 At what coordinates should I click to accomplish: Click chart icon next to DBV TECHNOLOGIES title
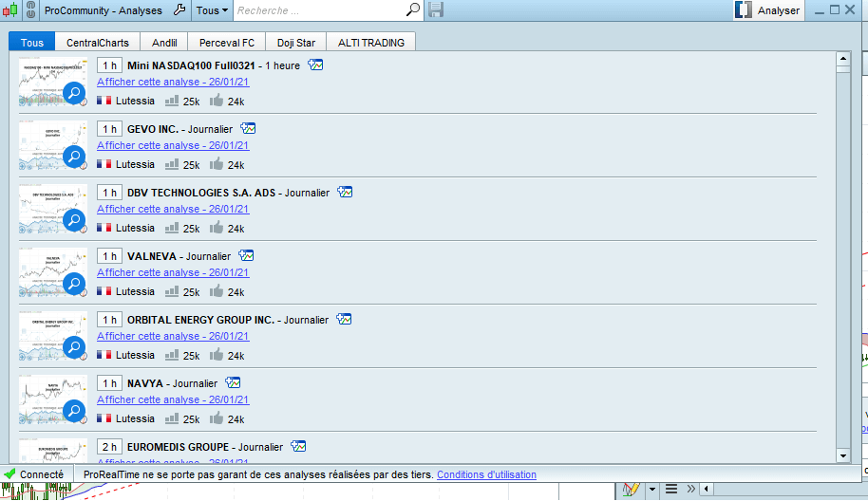[x=345, y=192]
